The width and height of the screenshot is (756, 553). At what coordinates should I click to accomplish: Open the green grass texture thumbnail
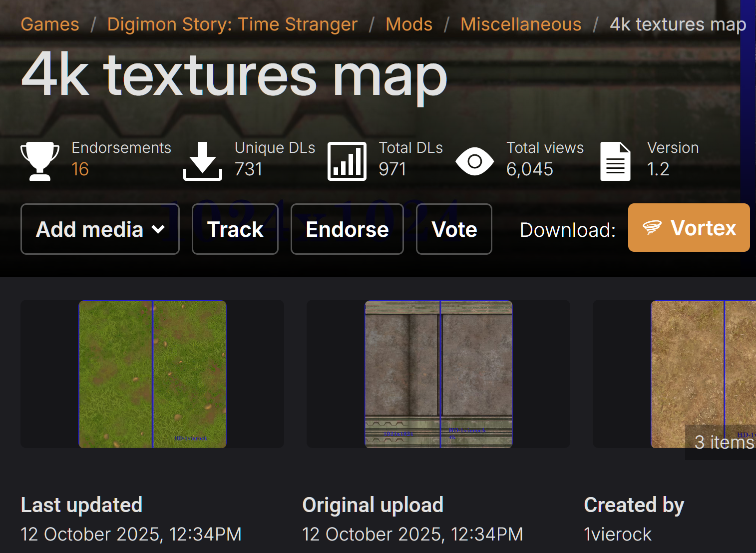coord(152,374)
